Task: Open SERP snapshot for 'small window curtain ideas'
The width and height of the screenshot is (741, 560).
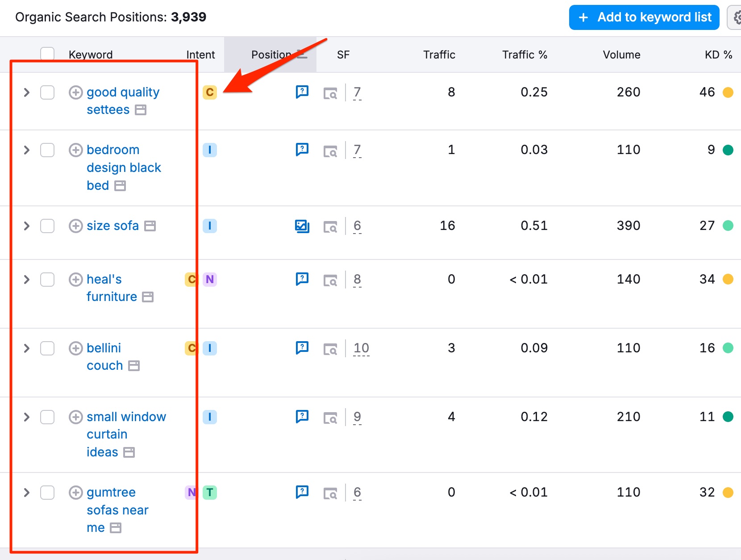Action: pyautogui.click(x=330, y=418)
